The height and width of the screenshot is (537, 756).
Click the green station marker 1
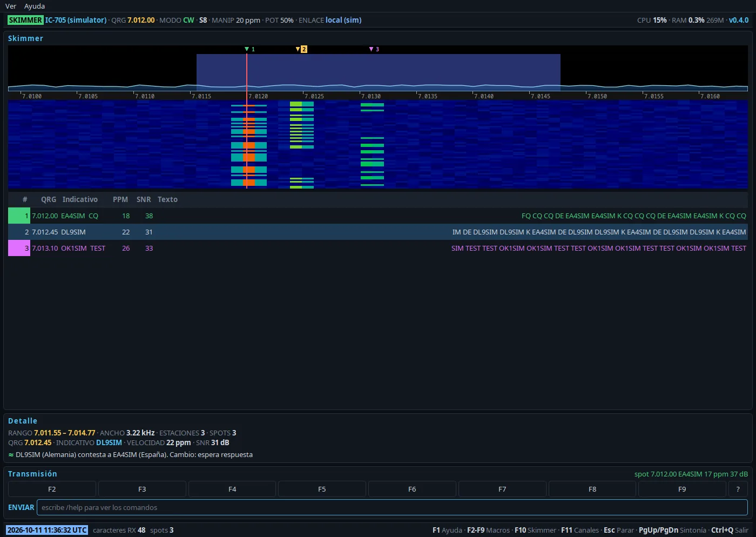click(249, 49)
